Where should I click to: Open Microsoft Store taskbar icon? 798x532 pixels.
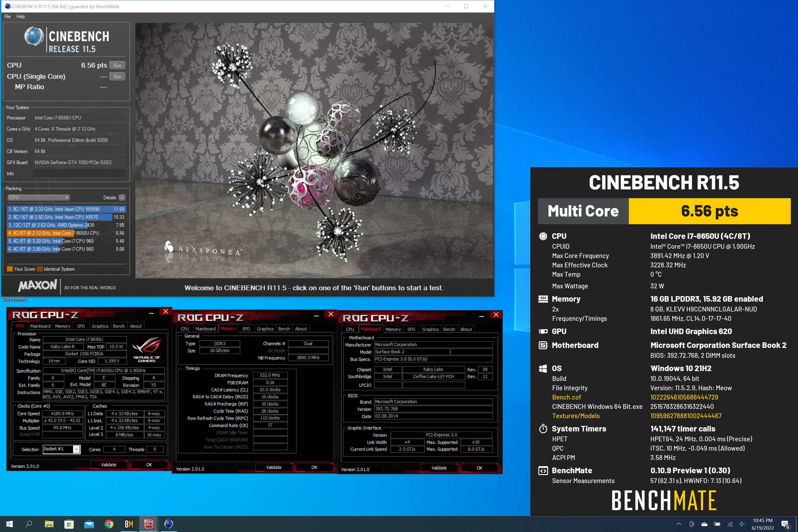[69, 524]
